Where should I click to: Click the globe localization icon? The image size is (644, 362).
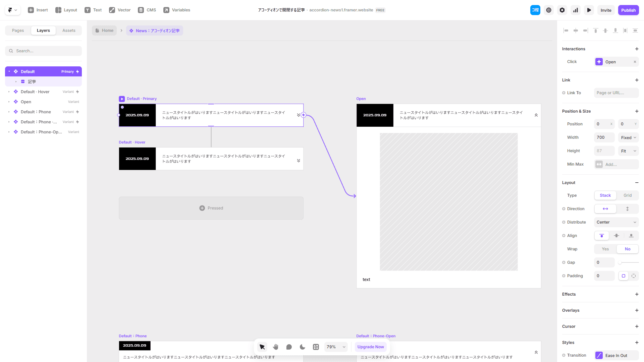[549, 10]
